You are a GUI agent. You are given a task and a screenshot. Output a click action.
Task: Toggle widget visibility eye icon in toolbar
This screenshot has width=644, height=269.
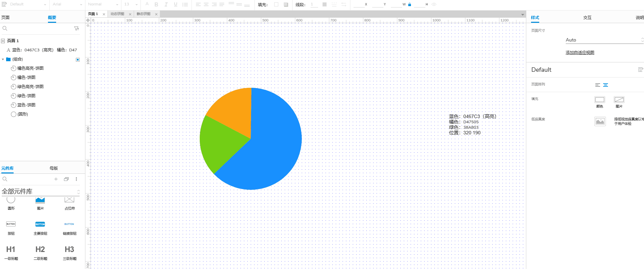coord(434,4)
